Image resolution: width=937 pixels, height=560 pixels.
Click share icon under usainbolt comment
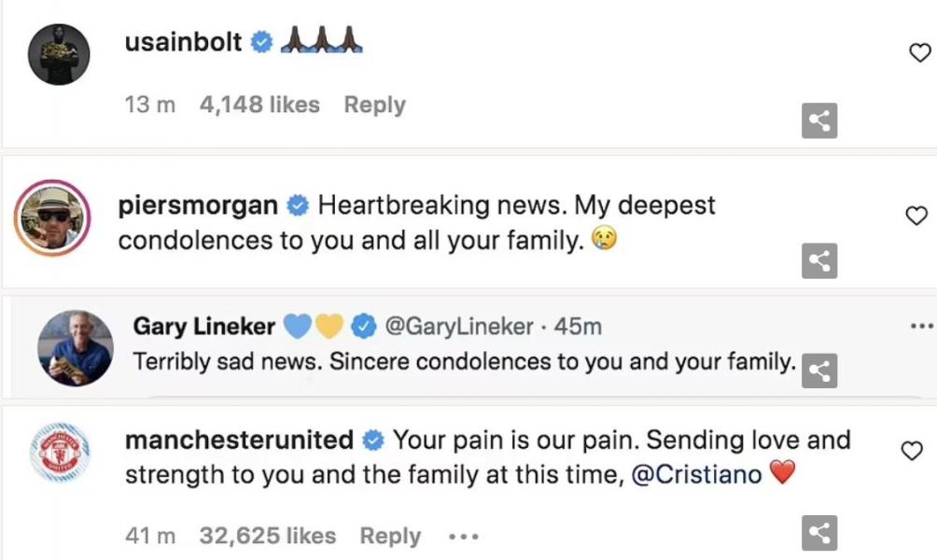coord(819,120)
